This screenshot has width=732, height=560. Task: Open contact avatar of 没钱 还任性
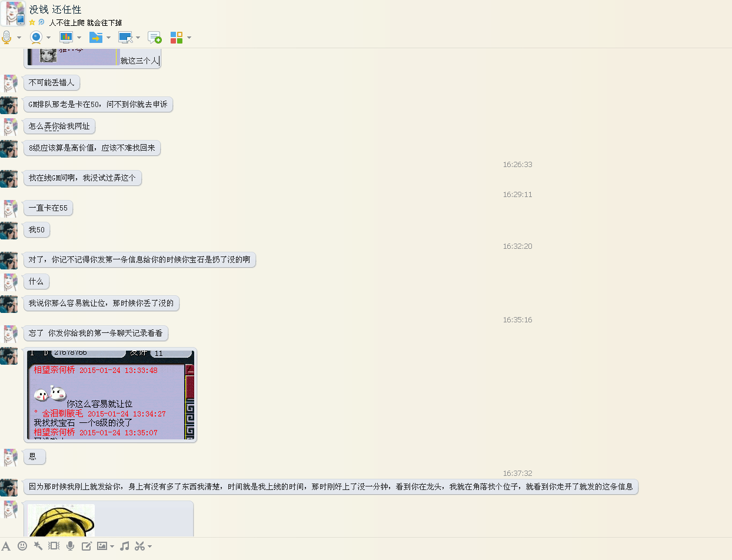click(x=13, y=14)
